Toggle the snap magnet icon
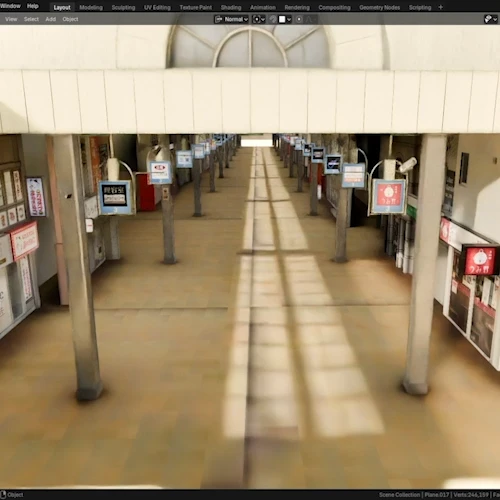500x500 pixels. pyautogui.click(x=273, y=19)
